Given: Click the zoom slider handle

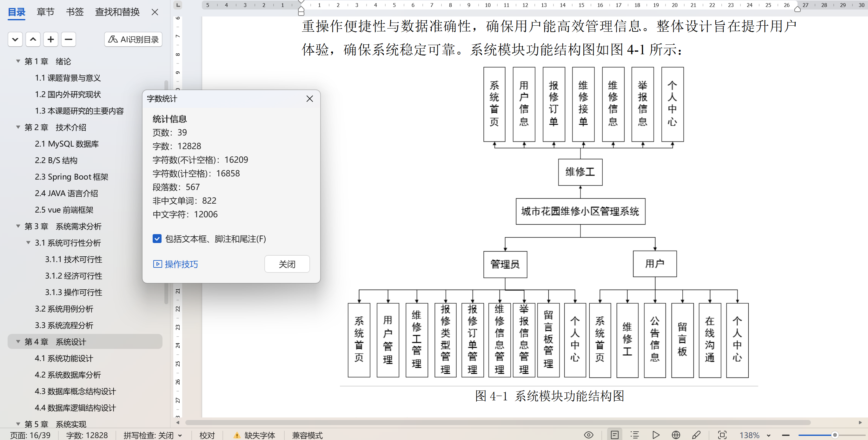Looking at the screenshot, I should click(x=835, y=435).
